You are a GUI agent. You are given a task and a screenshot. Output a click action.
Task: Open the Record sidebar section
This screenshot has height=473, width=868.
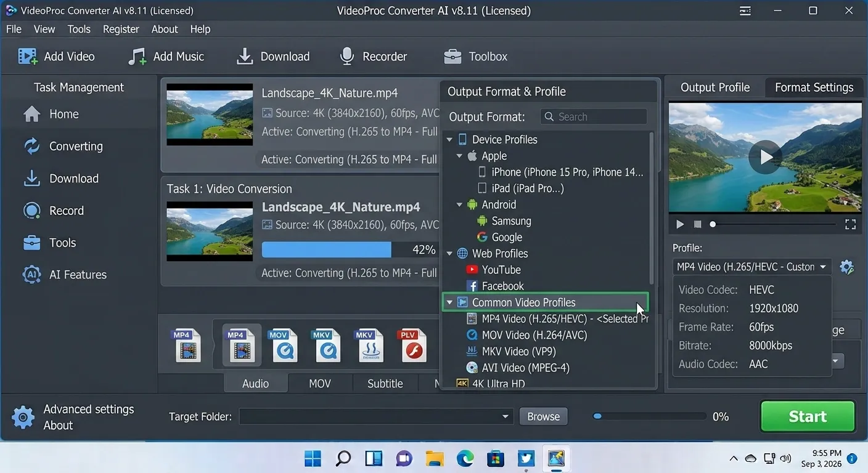click(53, 210)
